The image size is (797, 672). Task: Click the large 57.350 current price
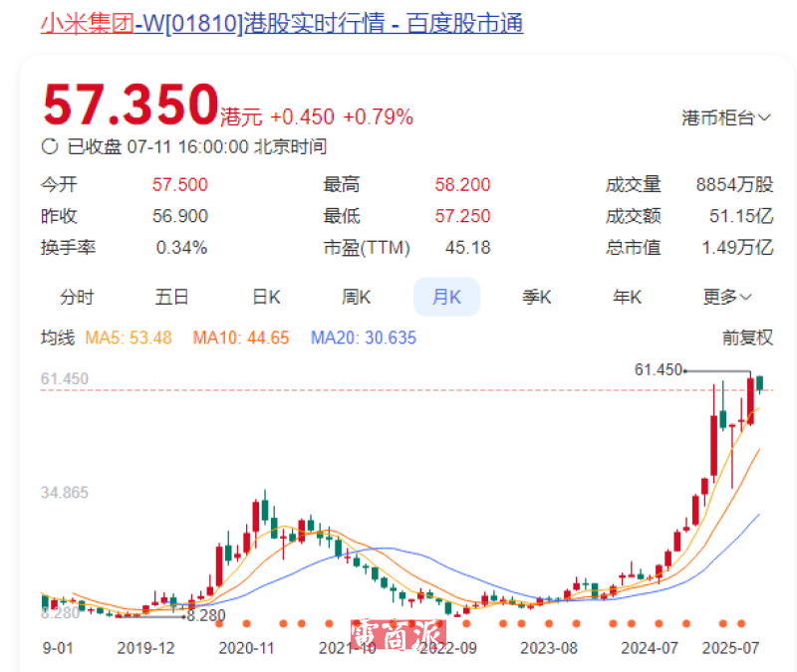[131, 105]
